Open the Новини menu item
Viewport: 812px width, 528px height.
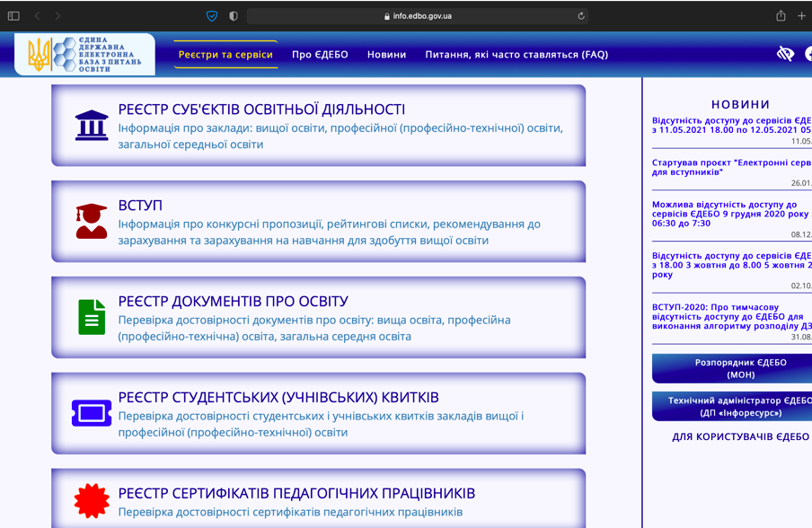click(386, 54)
